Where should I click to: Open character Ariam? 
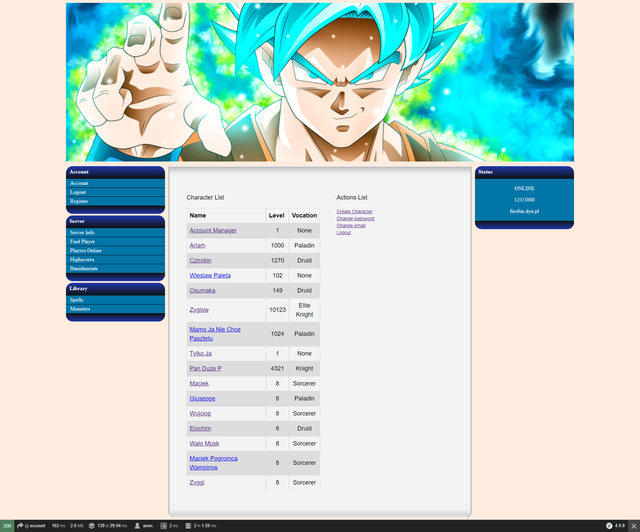coord(197,245)
